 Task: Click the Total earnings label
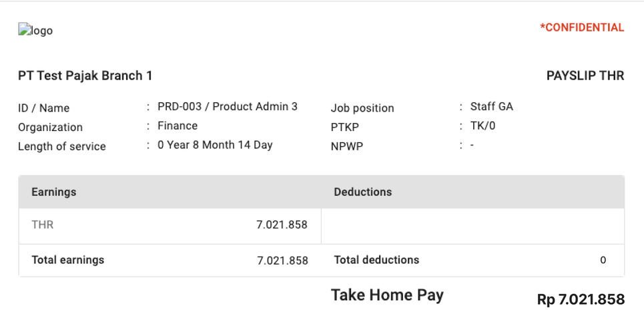click(x=68, y=260)
